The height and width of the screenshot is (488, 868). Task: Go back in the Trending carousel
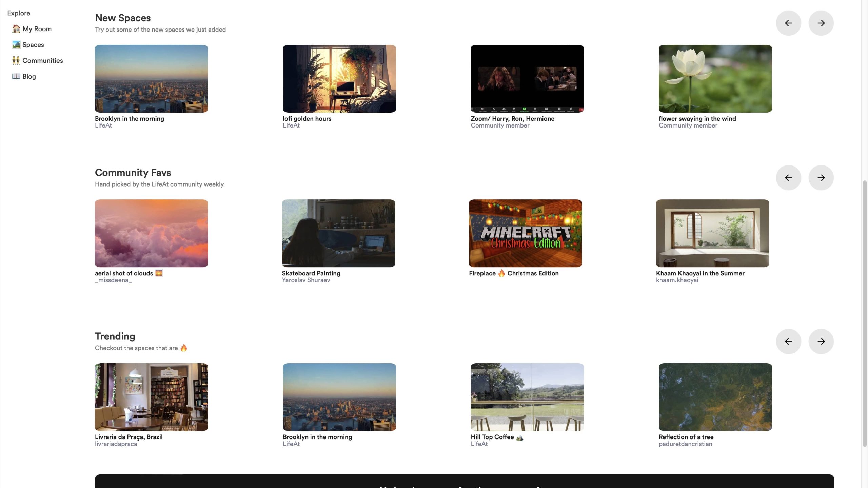(788, 341)
